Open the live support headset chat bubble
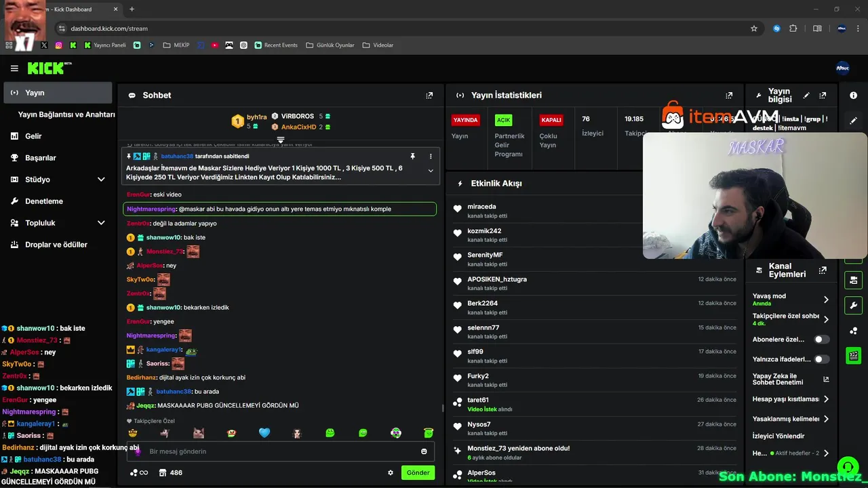This screenshot has height=488, width=868. tap(847, 467)
